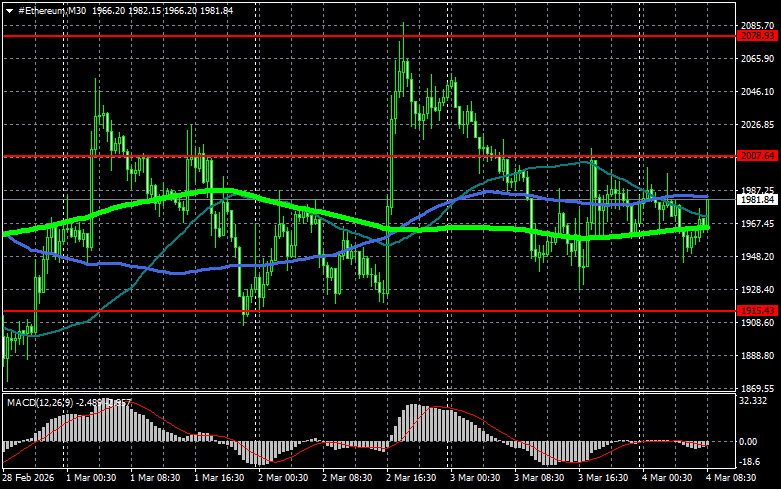Click the 1967.45 price scale value
Image resolution: width=781 pixels, height=489 pixels.
(757, 224)
